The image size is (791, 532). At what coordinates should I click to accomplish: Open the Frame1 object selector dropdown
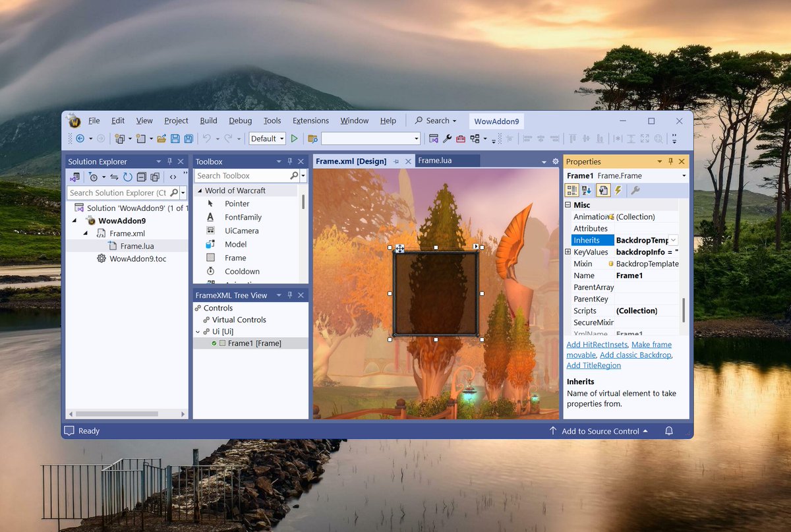[684, 176]
